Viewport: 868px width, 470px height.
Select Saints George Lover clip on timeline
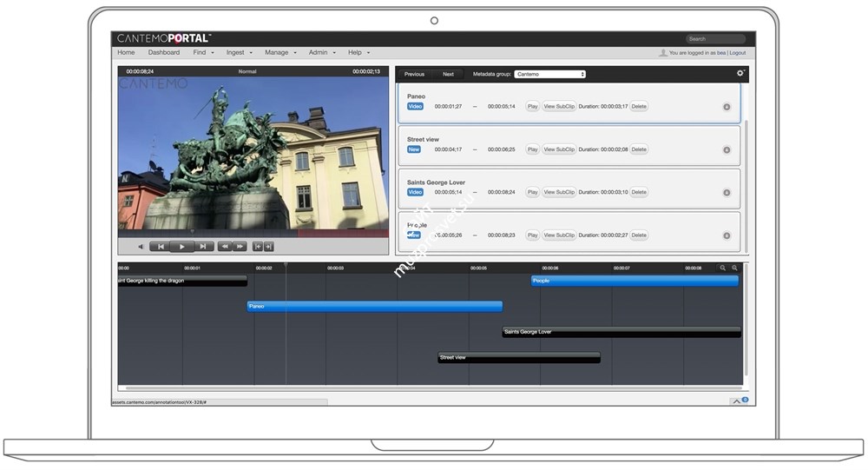coord(621,332)
